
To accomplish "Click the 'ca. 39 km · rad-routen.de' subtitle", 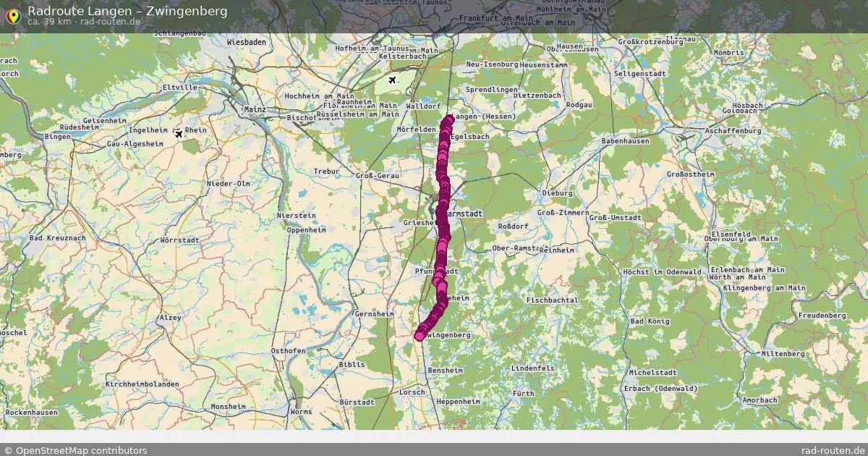I will [x=85, y=22].
